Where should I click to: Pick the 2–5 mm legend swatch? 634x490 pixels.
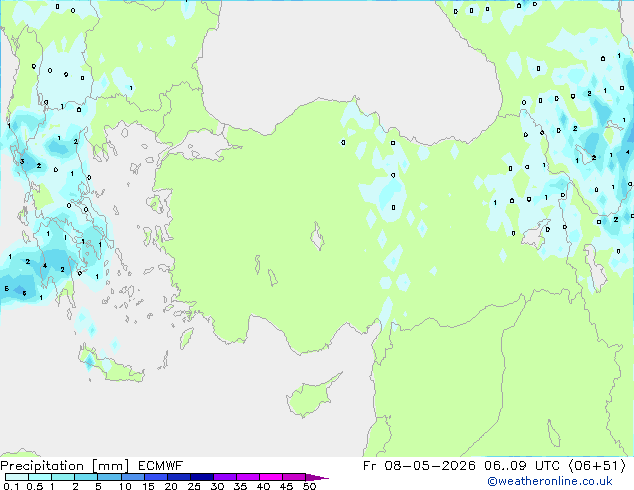pyautogui.click(x=86, y=477)
